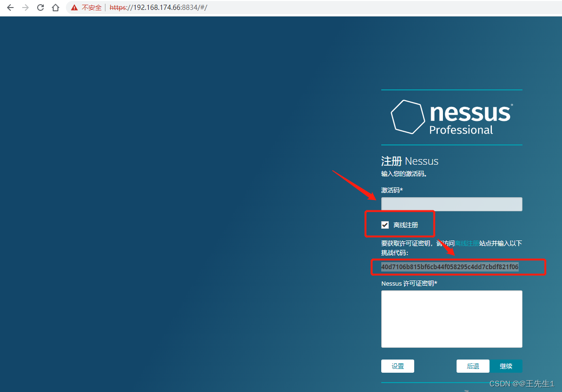This screenshot has width=562, height=392.
Task: Open the browser home page icon
Action: (x=56, y=7)
